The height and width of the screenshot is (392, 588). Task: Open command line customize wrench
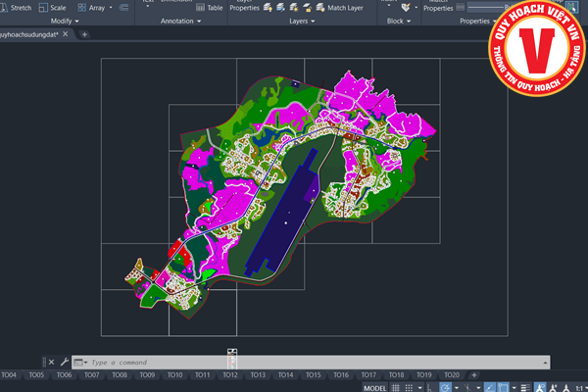[65, 362]
